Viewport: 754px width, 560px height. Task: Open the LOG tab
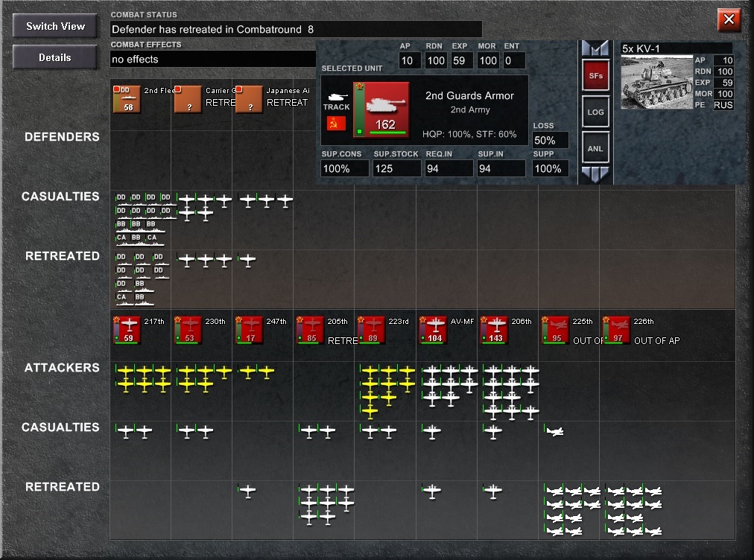click(595, 112)
